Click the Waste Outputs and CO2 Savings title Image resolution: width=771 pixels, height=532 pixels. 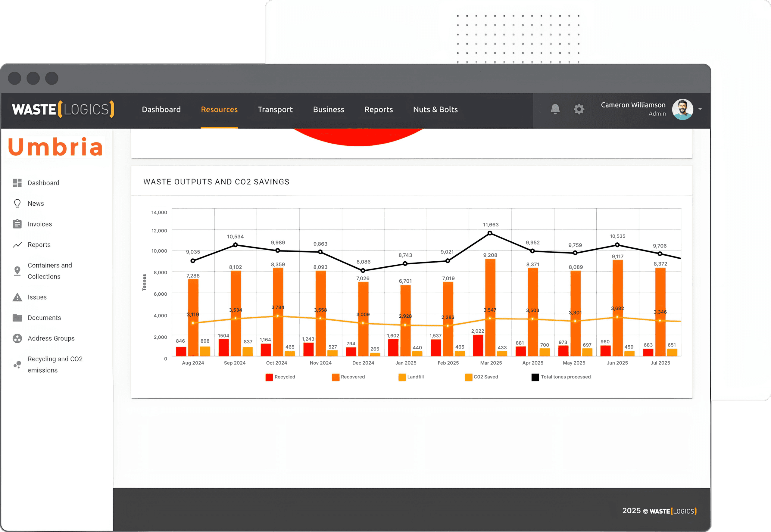pos(217,182)
